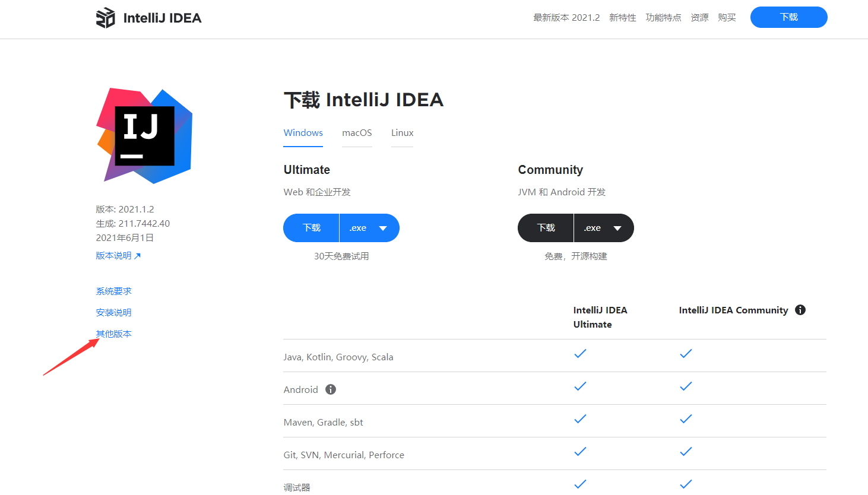
Task: Select the Windows tab
Action: click(x=303, y=133)
